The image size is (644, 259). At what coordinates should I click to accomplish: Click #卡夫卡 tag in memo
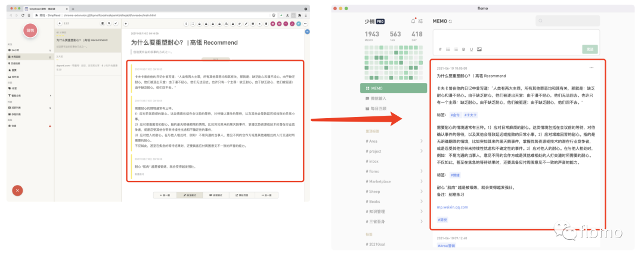(470, 115)
